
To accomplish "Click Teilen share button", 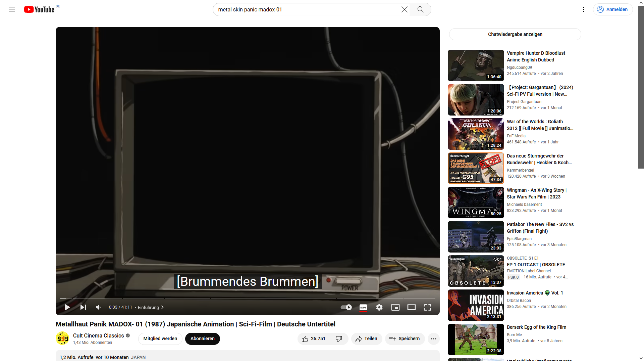I will coord(367,339).
